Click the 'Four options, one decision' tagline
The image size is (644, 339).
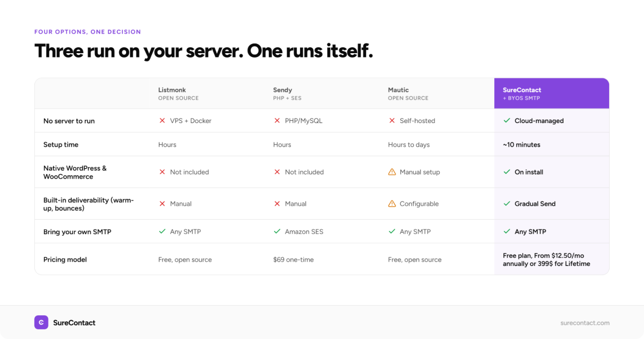pos(87,32)
